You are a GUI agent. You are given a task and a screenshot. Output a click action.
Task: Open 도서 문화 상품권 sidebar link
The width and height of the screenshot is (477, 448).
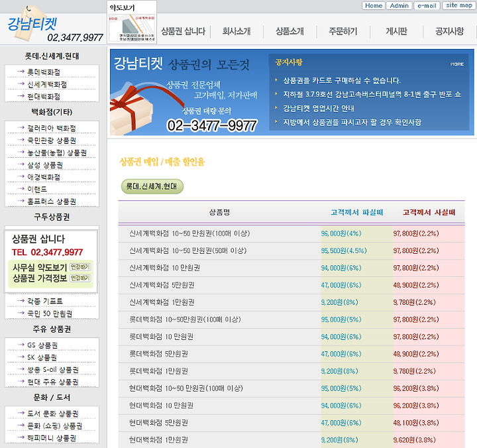[x=53, y=414]
